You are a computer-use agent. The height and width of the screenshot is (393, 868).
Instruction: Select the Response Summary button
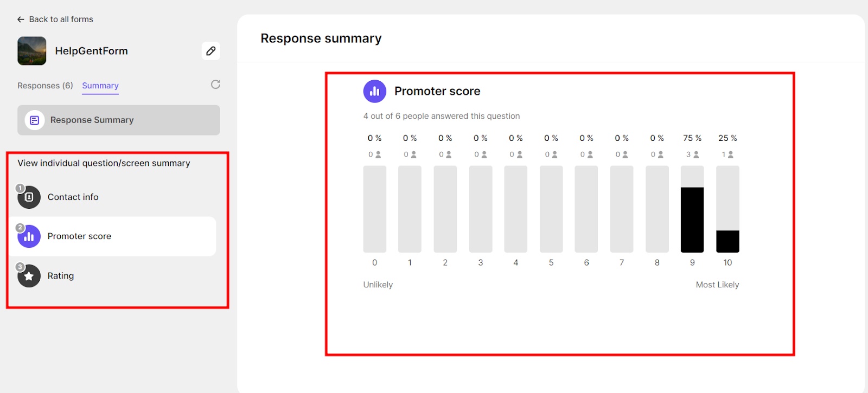pos(119,120)
